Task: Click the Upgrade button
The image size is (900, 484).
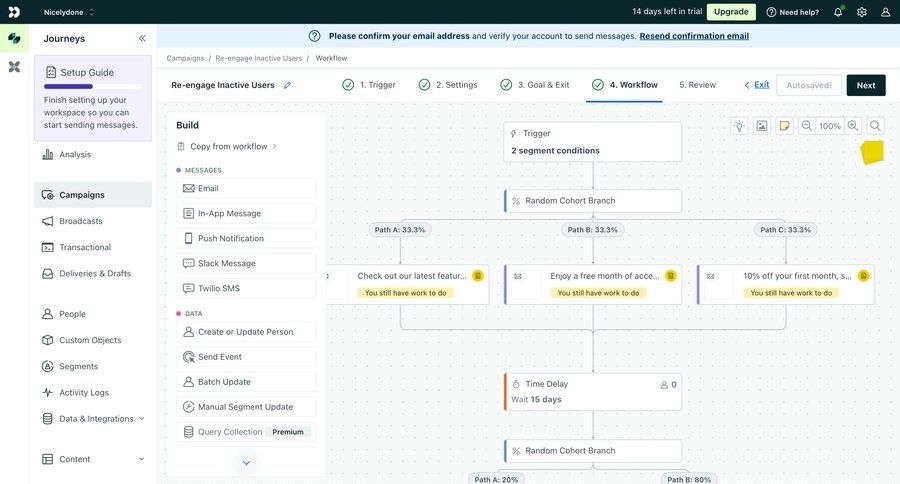Action: pyautogui.click(x=731, y=12)
